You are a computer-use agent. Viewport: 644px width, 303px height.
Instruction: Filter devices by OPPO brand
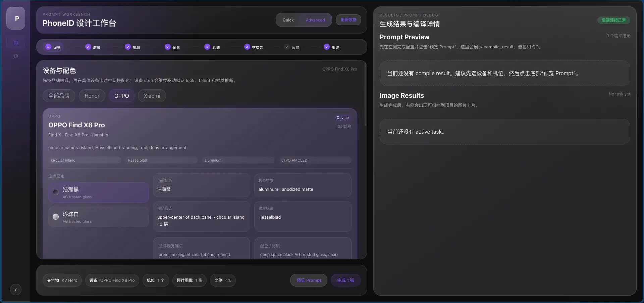pos(121,96)
